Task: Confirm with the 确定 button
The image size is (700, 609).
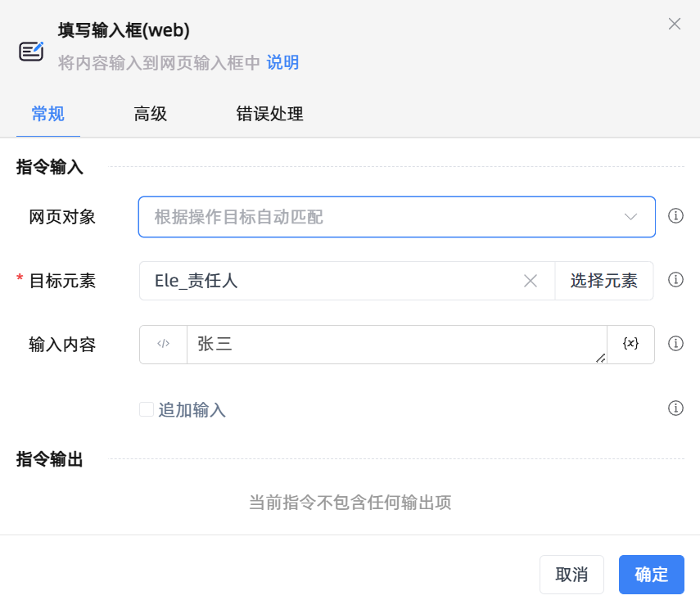Action: click(651, 575)
